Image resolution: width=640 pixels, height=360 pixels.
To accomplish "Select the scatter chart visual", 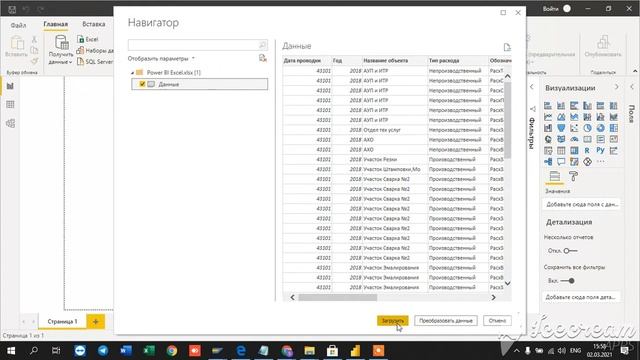I will click(x=574, y=128).
